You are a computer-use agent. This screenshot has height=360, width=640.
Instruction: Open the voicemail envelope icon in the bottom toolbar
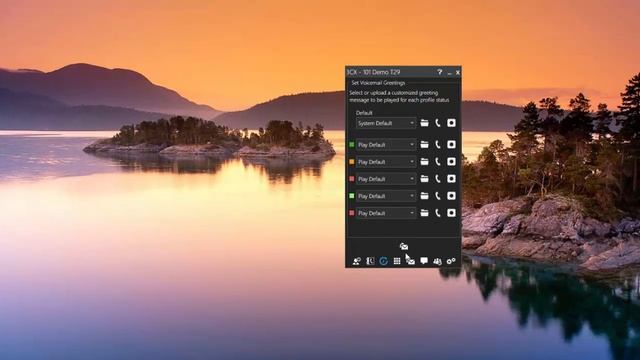pyautogui.click(x=410, y=261)
